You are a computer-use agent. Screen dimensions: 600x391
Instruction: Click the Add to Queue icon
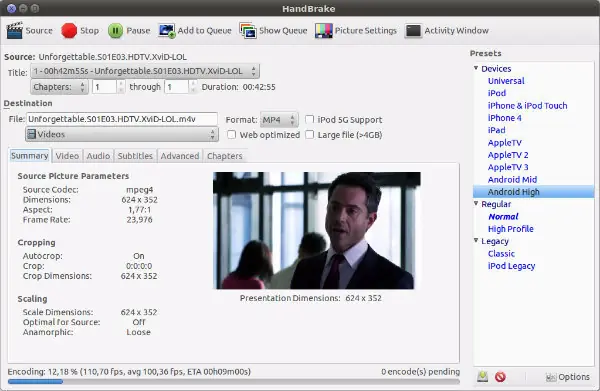167,31
